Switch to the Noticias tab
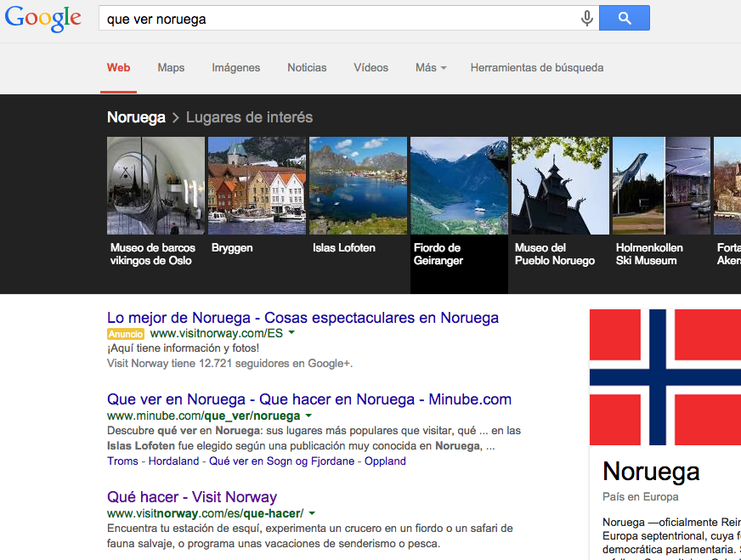This screenshot has height=560, width=741. click(x=307, y=68)
